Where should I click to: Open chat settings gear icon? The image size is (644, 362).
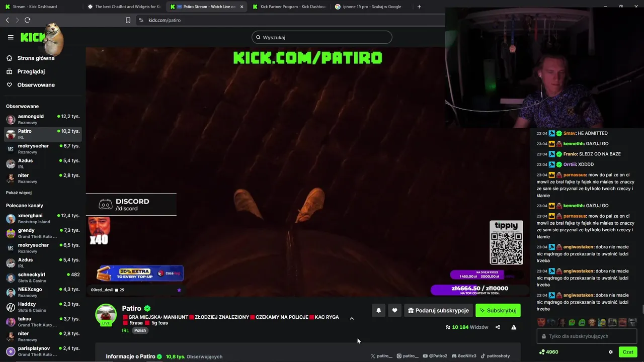611,352
